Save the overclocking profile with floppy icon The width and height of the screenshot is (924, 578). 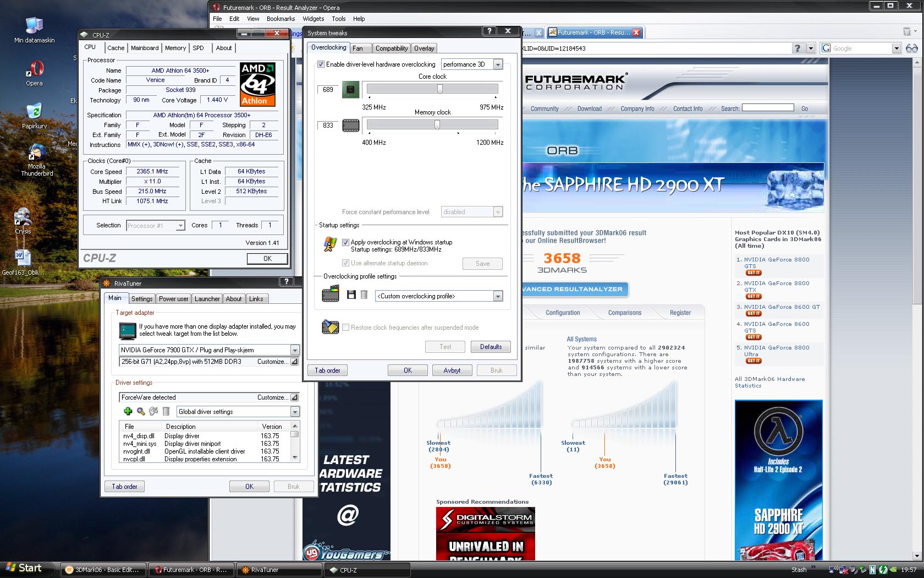click(351, 295)
